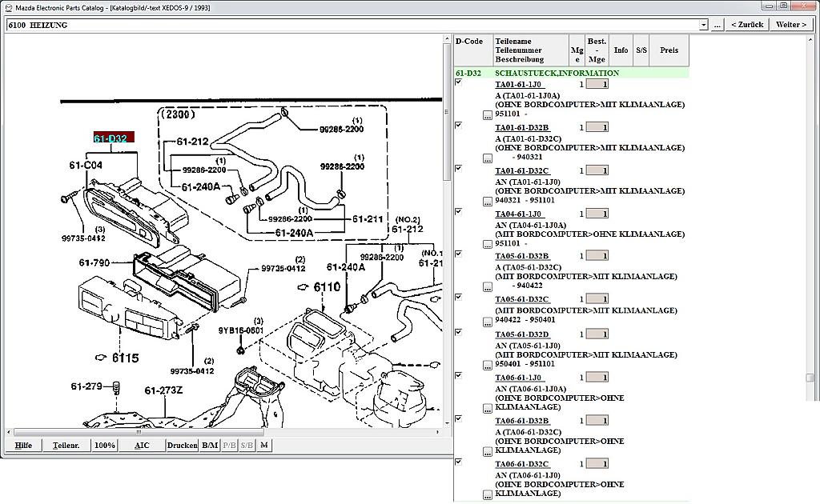Click the B/M toolbar button
This screenshot has height=504, width=820.
tap(209, 445)
